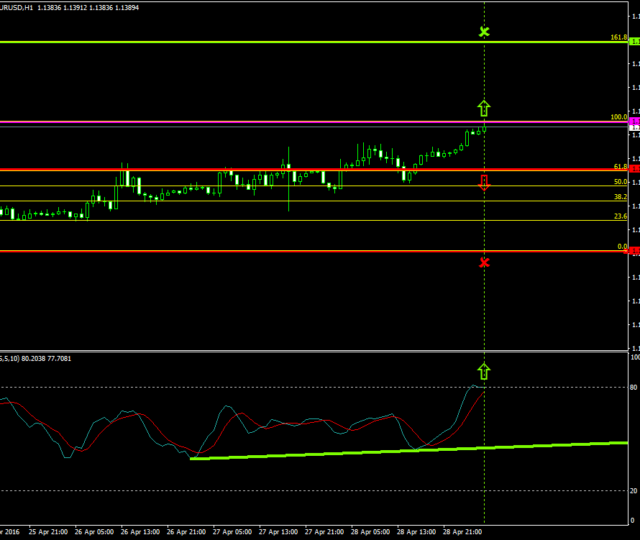Select the green trendline in the oscillator window

point(400,451)
